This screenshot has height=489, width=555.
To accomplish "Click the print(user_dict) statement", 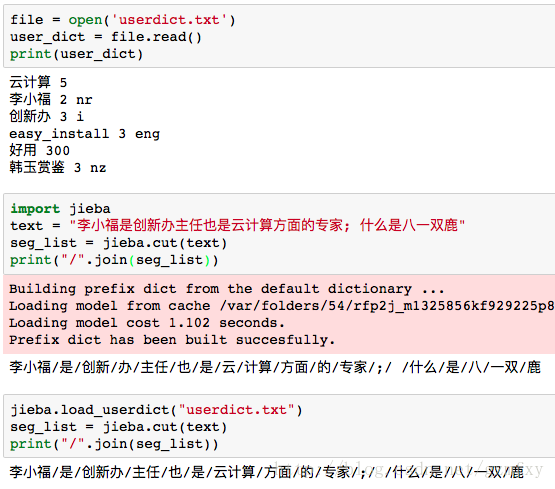I will click(76, 54).
